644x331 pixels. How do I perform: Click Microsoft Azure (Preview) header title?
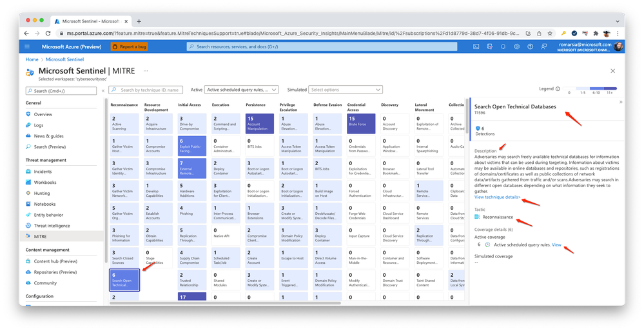[x=72, y=46]
